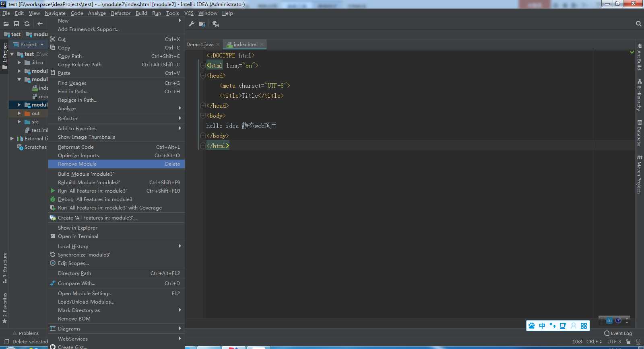Viewport: 644px width, 349px height.
Task: Collapse the test project root
Action: click(x=12, y=54)
